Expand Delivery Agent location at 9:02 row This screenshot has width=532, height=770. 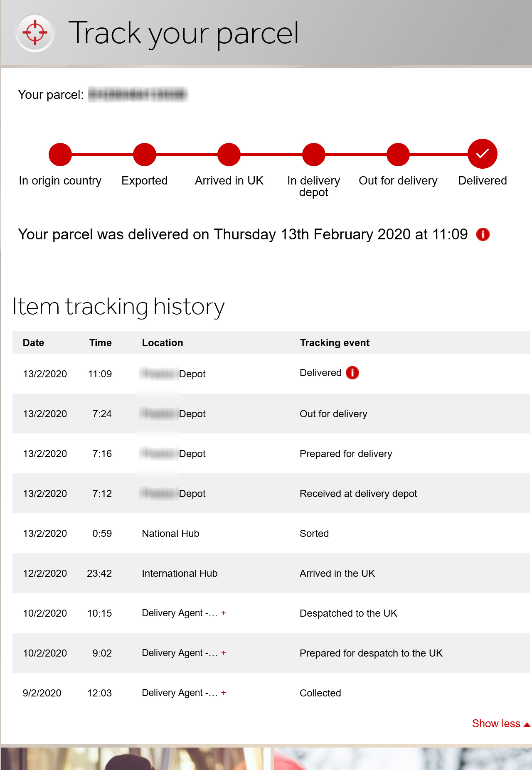224,653
